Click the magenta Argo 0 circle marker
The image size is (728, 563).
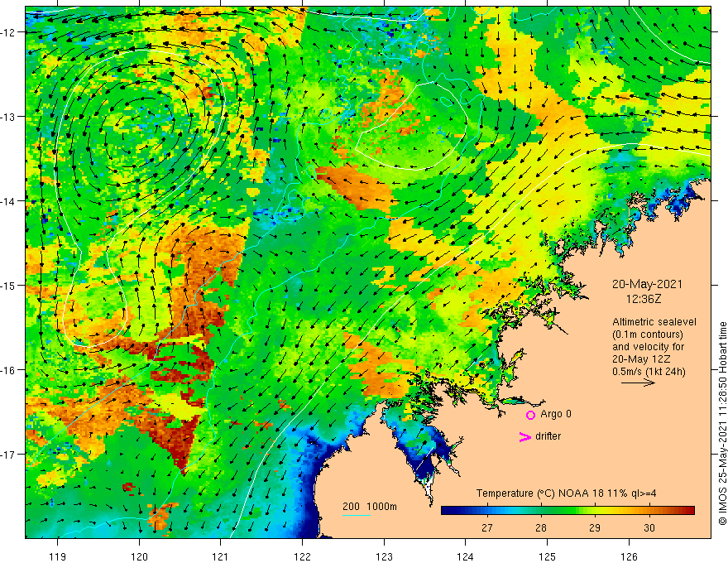(x=530, y=415)
